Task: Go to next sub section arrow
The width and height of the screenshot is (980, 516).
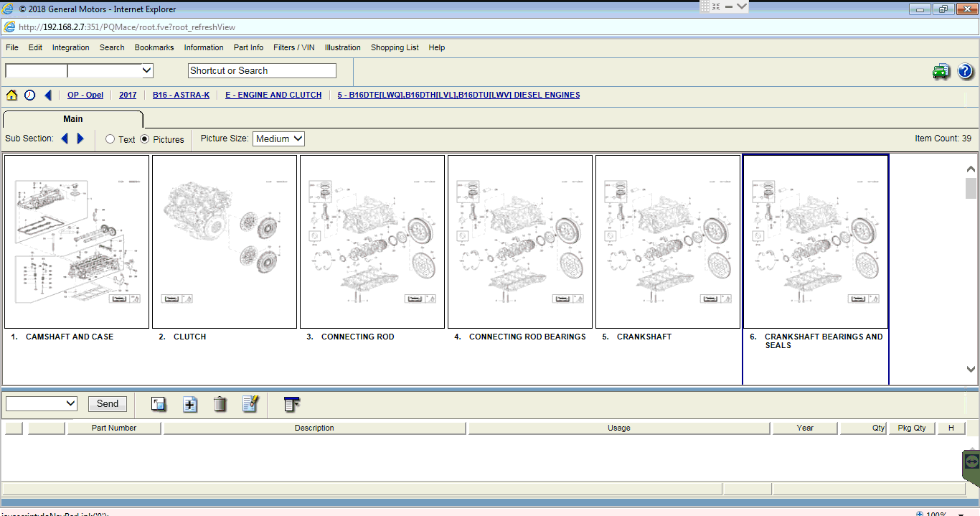Action: tap(80, 139)
